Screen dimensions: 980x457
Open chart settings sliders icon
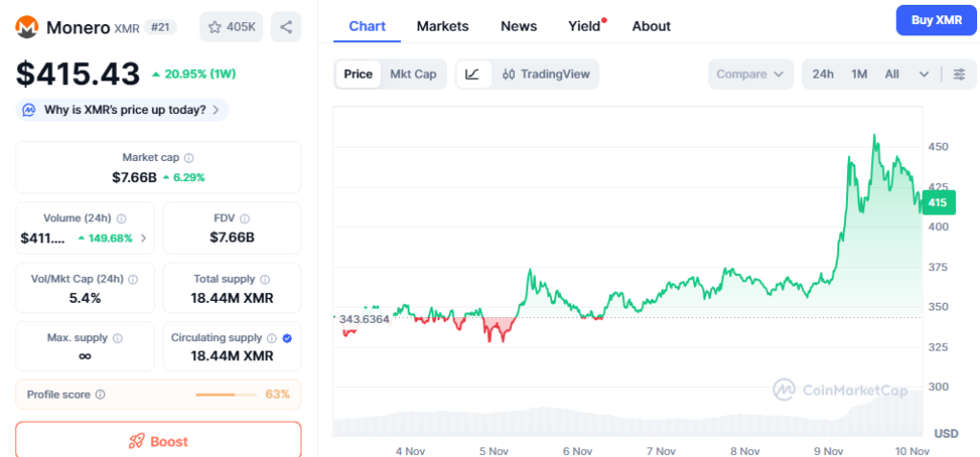pos(959,74)
